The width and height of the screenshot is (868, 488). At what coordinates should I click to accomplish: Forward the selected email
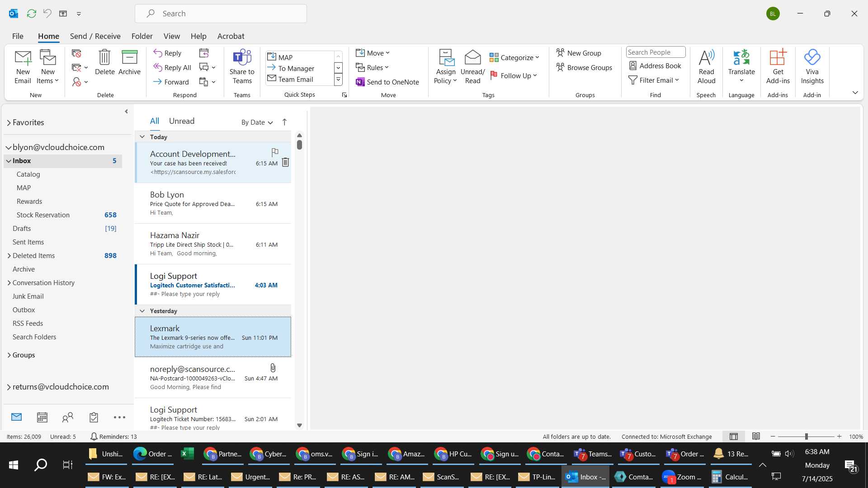pos(171,82)
